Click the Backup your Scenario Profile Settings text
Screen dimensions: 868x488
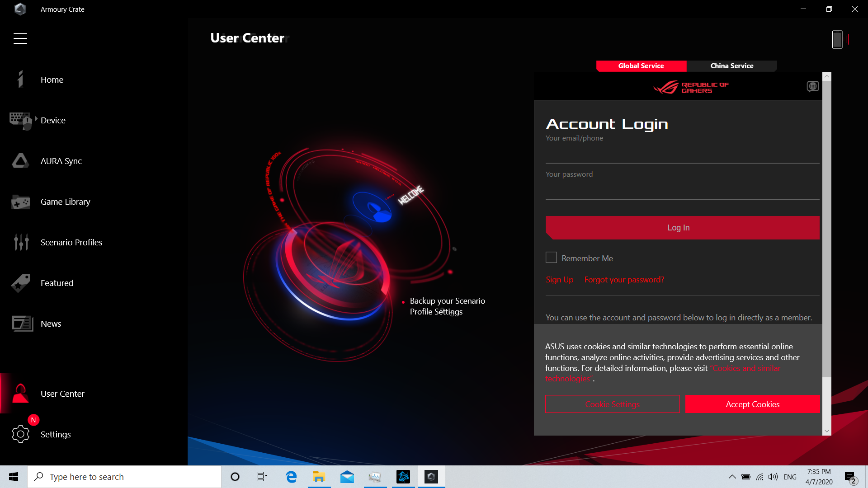click(447, 306)
